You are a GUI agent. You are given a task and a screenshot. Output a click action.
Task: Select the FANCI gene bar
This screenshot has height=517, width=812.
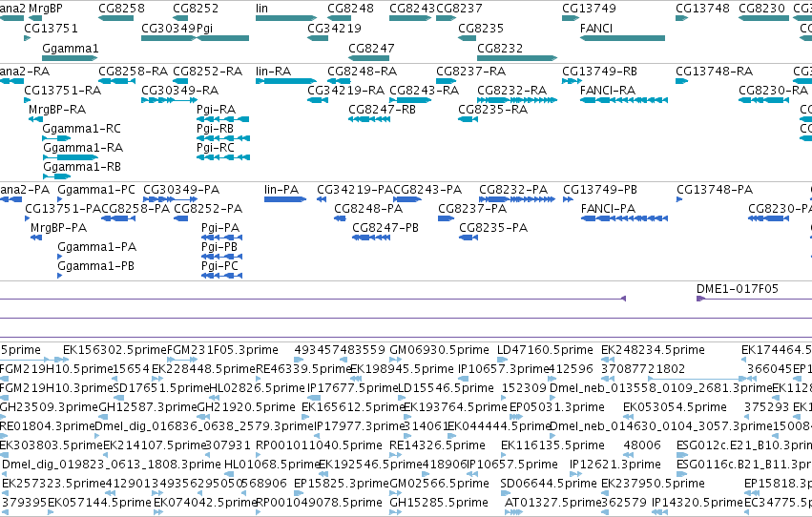[x=622, y=38]
